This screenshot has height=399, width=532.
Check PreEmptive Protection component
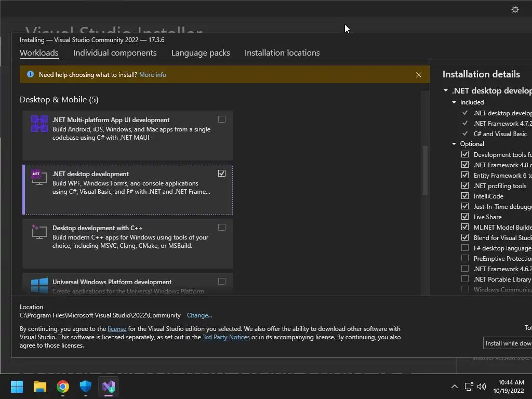click(x=465, y=258)
